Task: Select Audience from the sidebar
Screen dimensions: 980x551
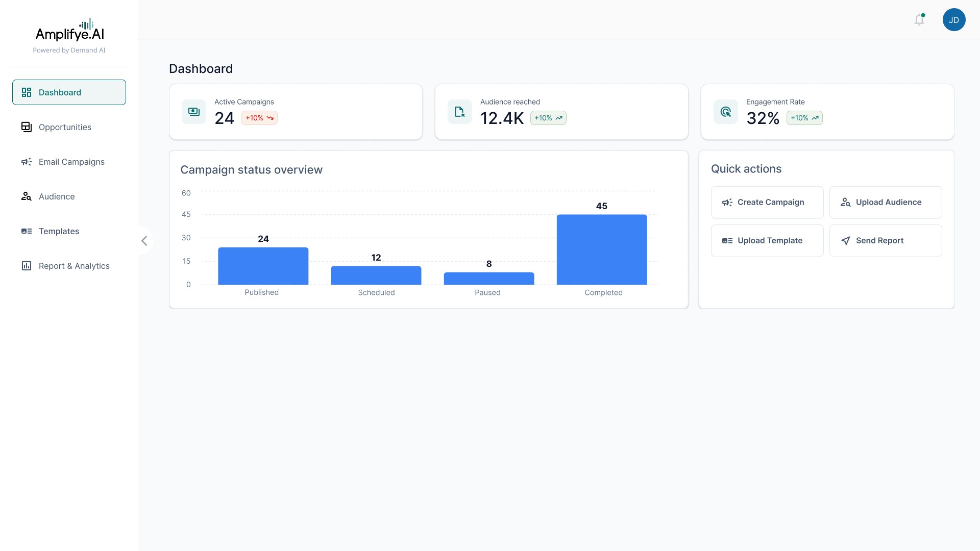Action: pyautogui.click(x=57, y=196)
